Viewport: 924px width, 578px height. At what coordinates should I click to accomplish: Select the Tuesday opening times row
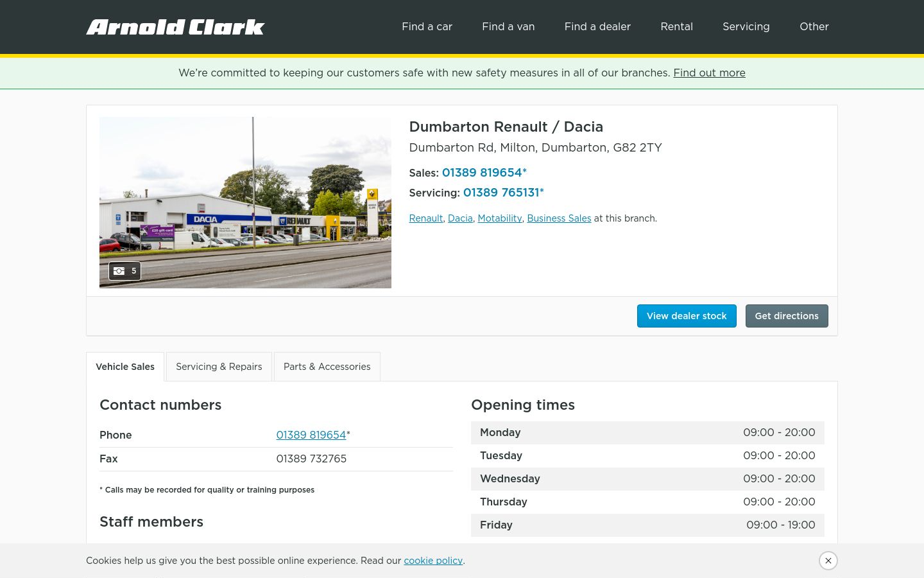(647, 456)
